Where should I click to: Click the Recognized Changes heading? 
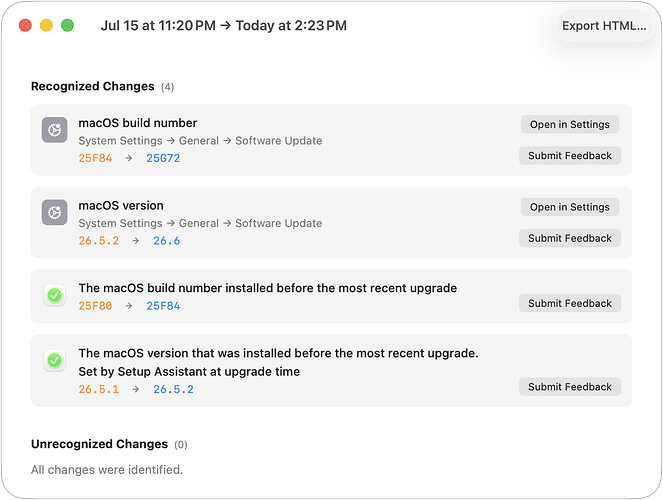pos(93,86)
